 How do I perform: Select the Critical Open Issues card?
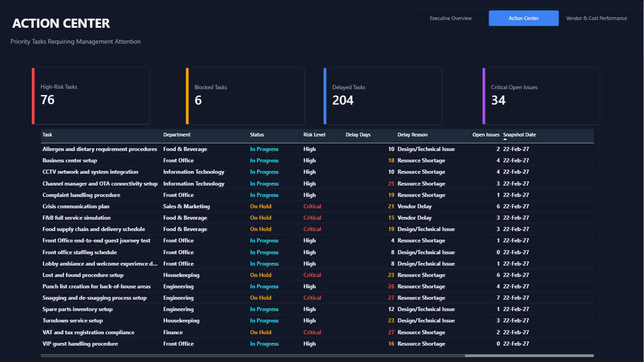tap(541, 96)
